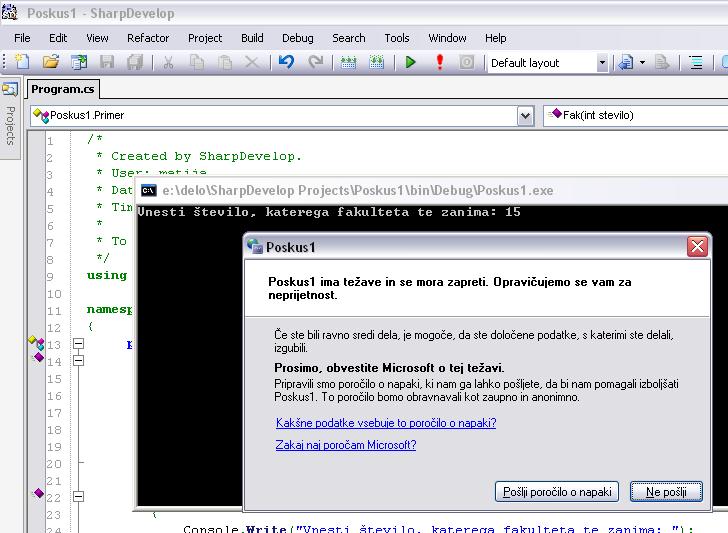Image resolution: width=728 pixels, height=533 pixels.
Task: Click the class marker icon at line 13
Action: click(36, 343)
